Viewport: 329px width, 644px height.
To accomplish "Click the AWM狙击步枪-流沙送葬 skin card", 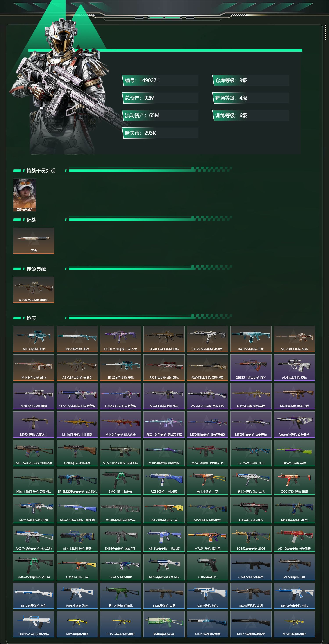I will click(x=207, y=367).
